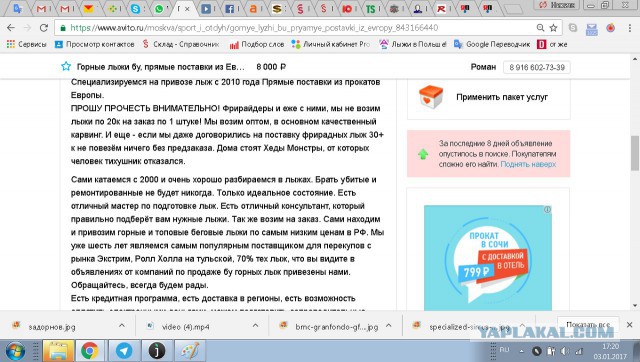
Task: Click Показать все downloads button
Action: click(588, 325)
